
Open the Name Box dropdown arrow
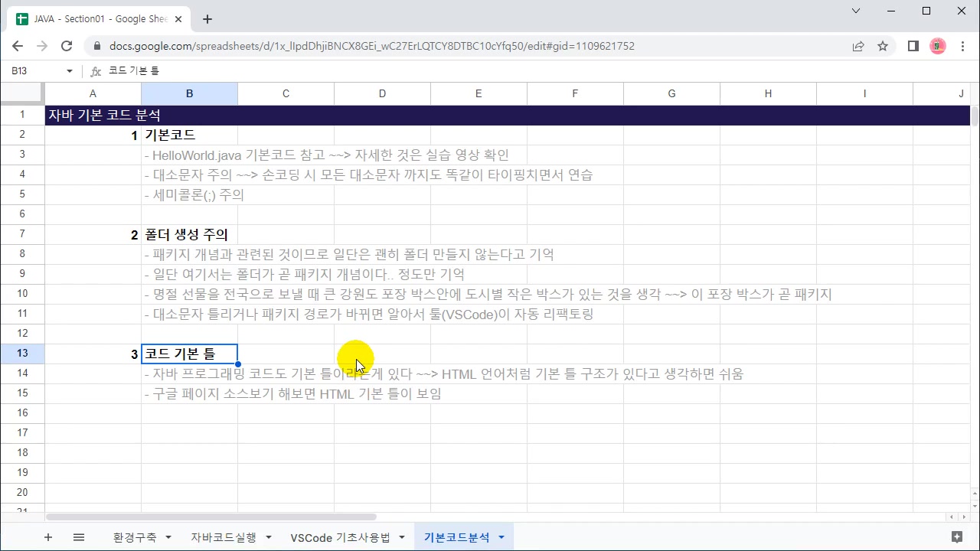(x=68, y=70)
